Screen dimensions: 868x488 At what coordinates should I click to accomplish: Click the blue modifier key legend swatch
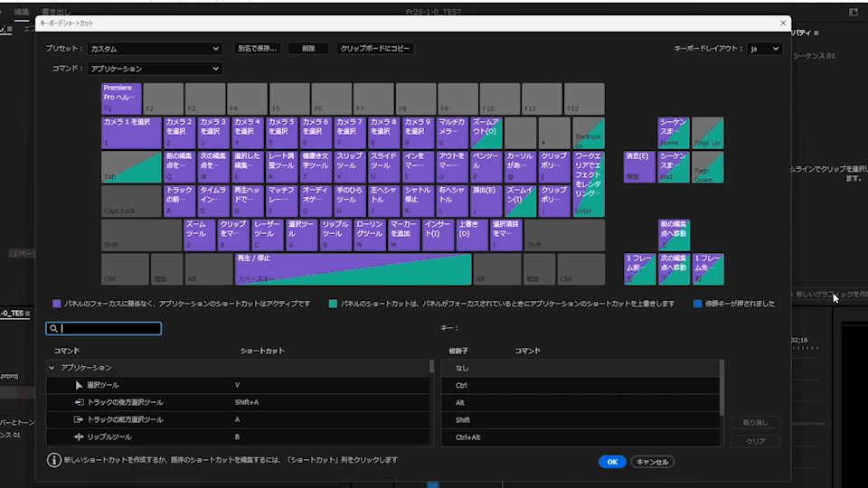coord(697,304)
